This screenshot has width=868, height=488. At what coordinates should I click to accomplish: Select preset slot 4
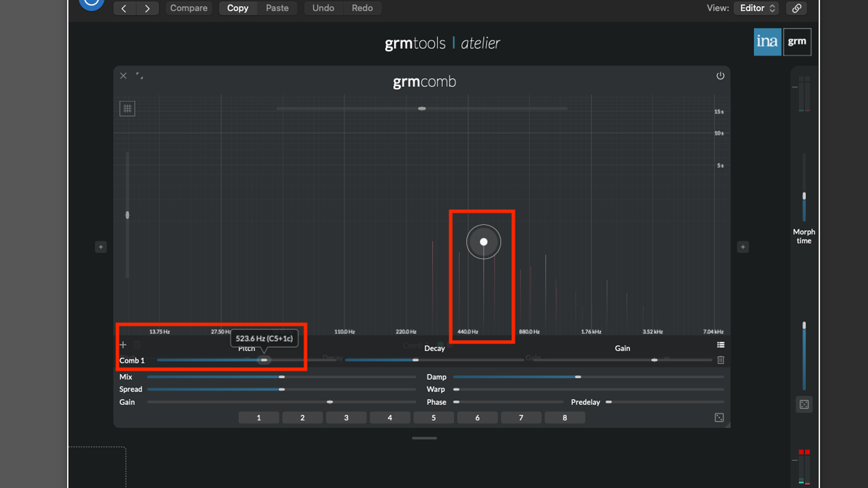click(x=390, y=418)
